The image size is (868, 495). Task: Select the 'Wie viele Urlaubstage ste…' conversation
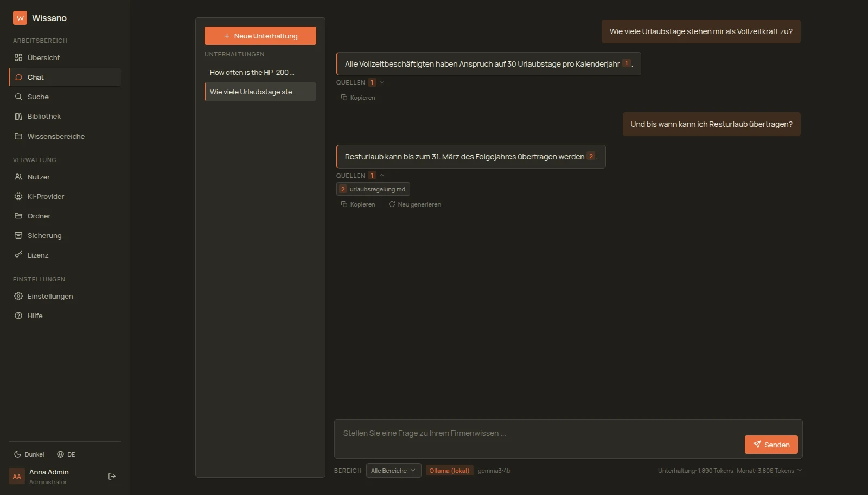[260, 92]
